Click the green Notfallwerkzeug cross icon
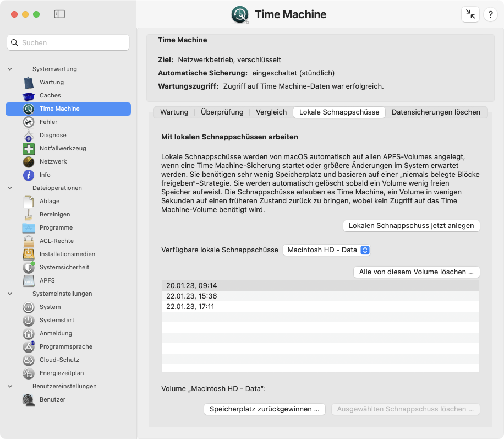Image resolution: width=504 pixels, height=439 pixels. click(x=29, y=148)
